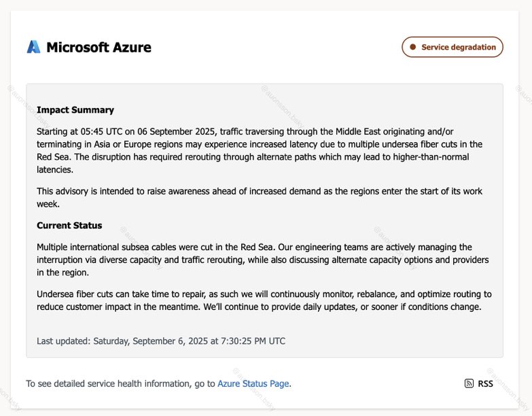Click the brown dot in the status badge
The image size is (532, 416).
pos(413,47)
